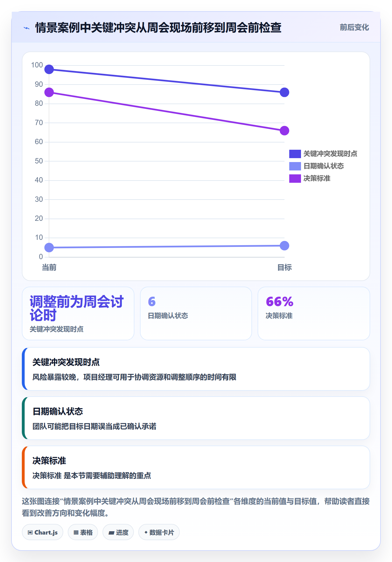Screen dimensions: 392x562
Task: Click the chart caption paragraph below the cards
Action: click(x=196, y=507)
